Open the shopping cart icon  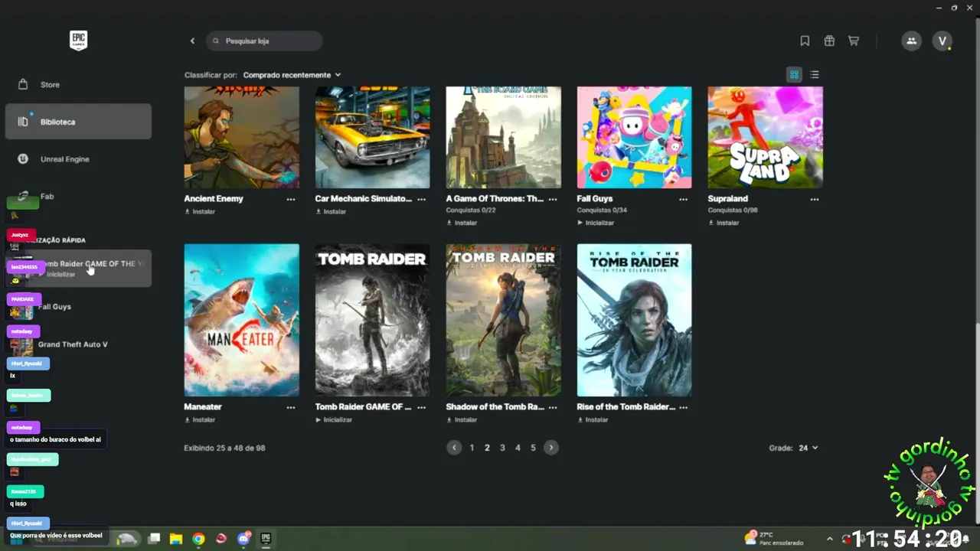pyautogui.click(x=854, y=41)
